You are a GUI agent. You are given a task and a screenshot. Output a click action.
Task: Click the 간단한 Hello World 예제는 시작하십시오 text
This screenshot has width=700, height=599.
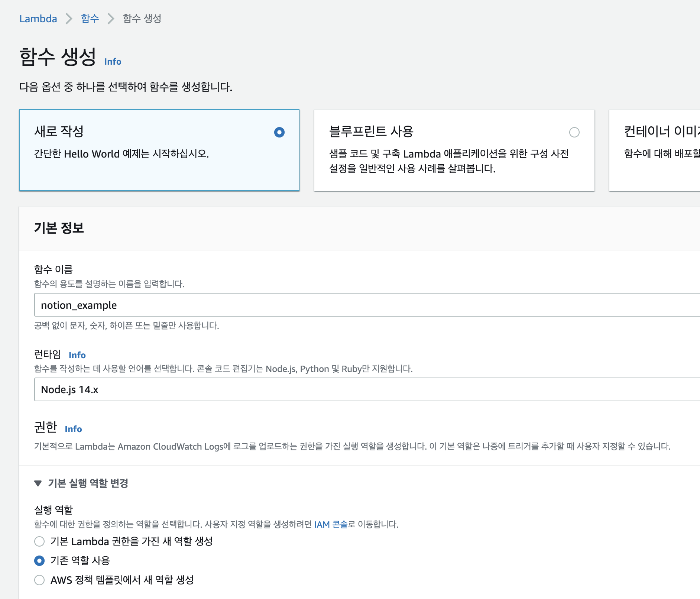coord(121,154)
